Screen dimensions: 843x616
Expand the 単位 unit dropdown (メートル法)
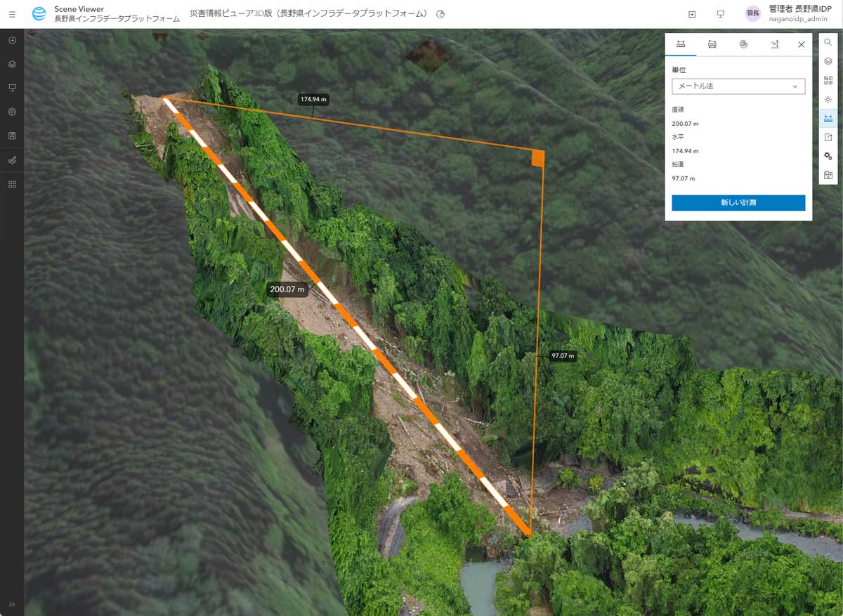click(738, 86)
